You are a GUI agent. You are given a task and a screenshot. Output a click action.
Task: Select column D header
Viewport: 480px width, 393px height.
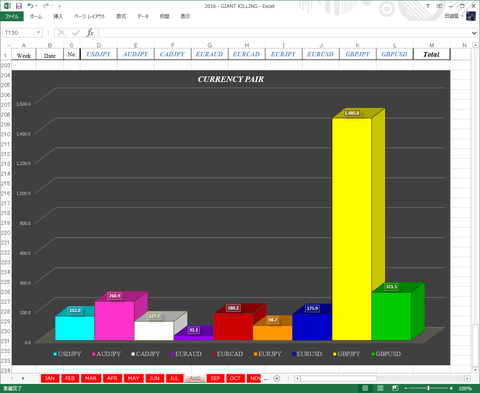(x=99, y=45)
